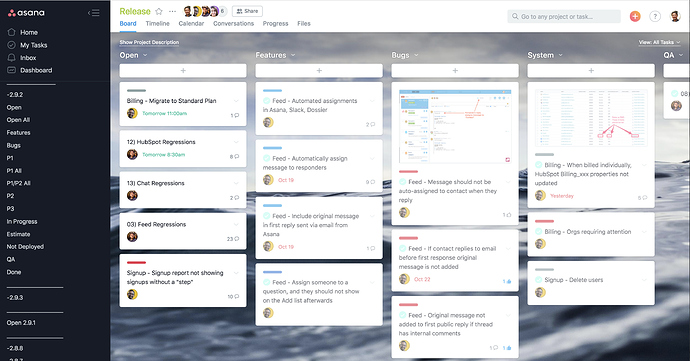Click like thumbs-up on 'If contact replies to email' card
690x361 pixels.
click(509, 281)
